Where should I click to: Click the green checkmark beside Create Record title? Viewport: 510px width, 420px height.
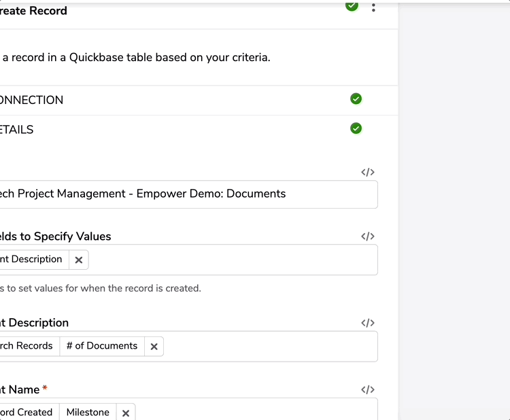352,5
